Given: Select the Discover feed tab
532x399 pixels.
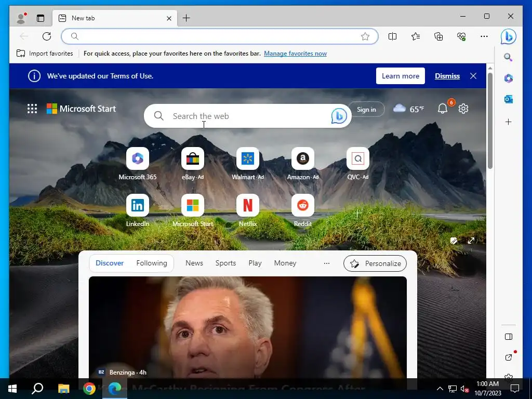Looking at the screenshot, I should tap(110, 263).
